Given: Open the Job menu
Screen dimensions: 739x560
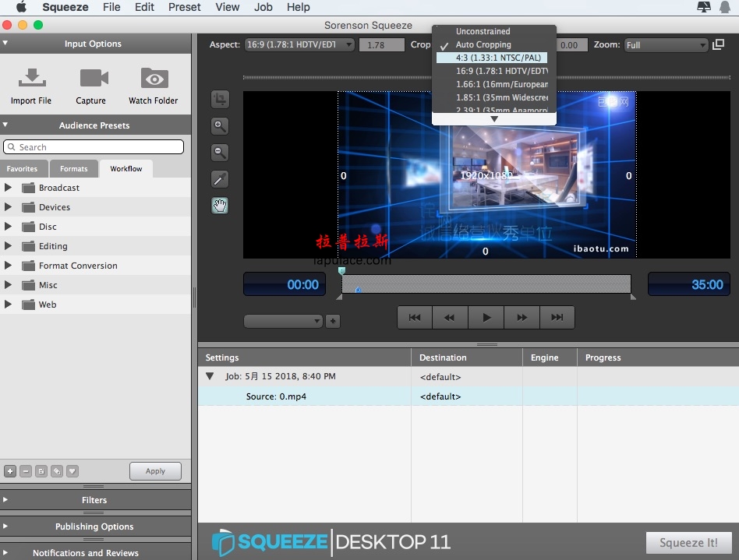Looking at the screenshot, I should coord(263,7).
